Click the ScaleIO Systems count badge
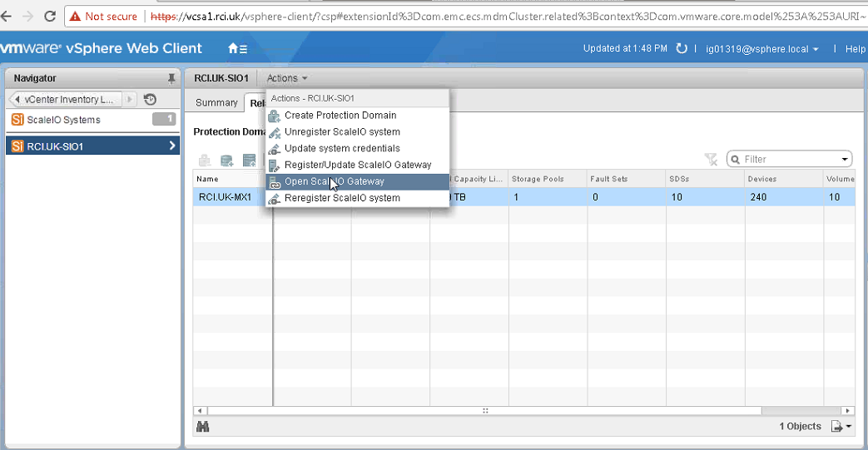 [164, 119]
